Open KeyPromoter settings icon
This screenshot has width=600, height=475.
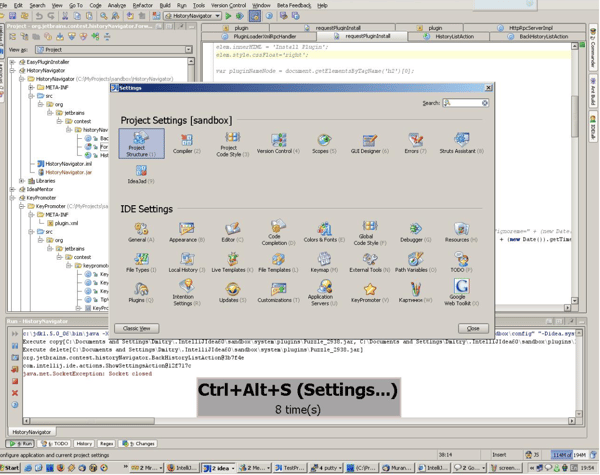pyautogui.click(x=370, y=293)
